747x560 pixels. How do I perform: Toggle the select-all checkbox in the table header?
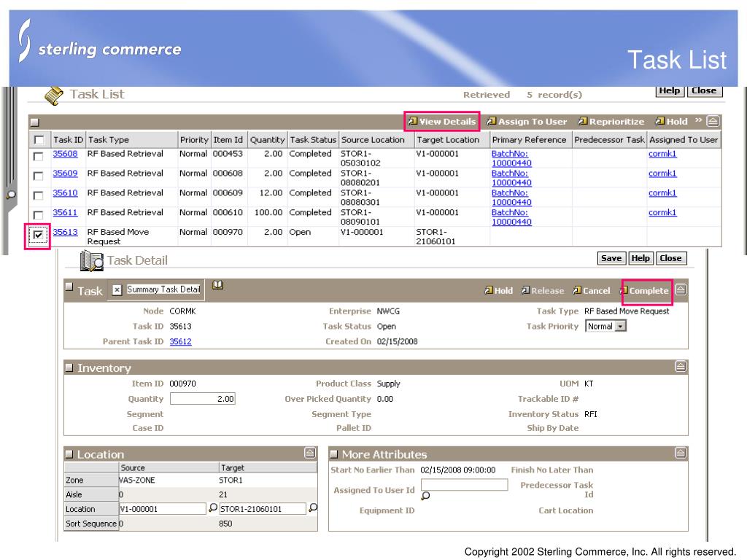[x=39, y=140]
